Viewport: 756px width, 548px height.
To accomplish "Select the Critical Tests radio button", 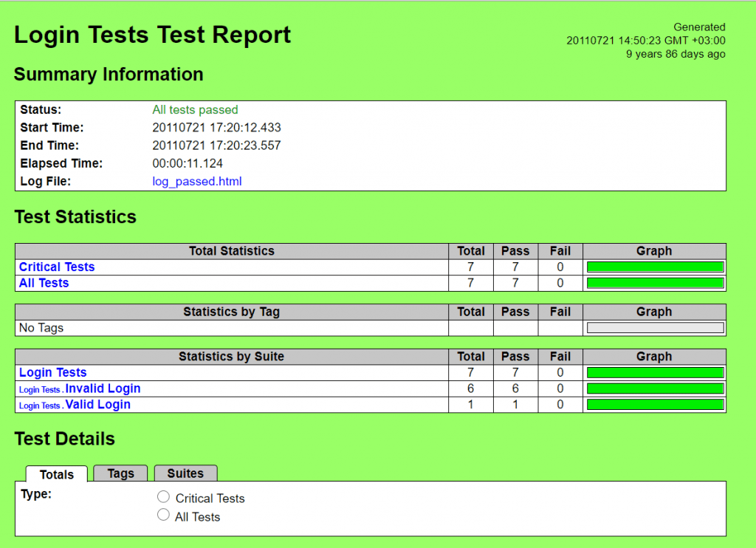I will tap(163, 496).
